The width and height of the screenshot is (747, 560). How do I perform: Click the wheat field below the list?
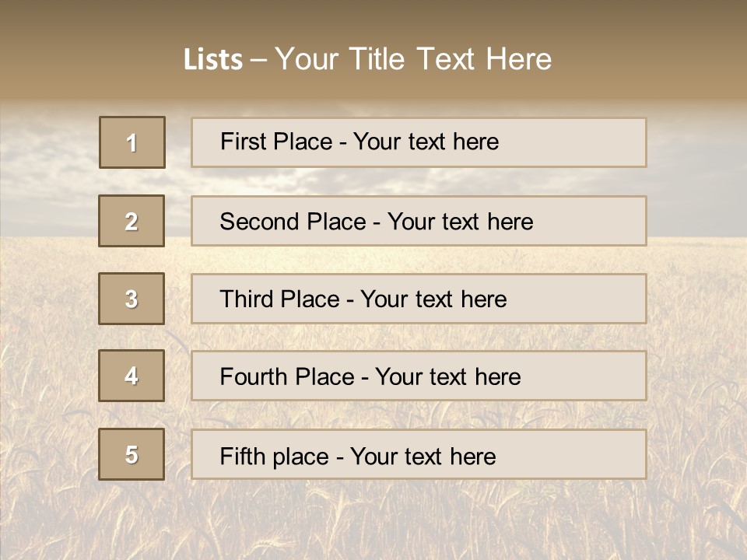(373, 521)
